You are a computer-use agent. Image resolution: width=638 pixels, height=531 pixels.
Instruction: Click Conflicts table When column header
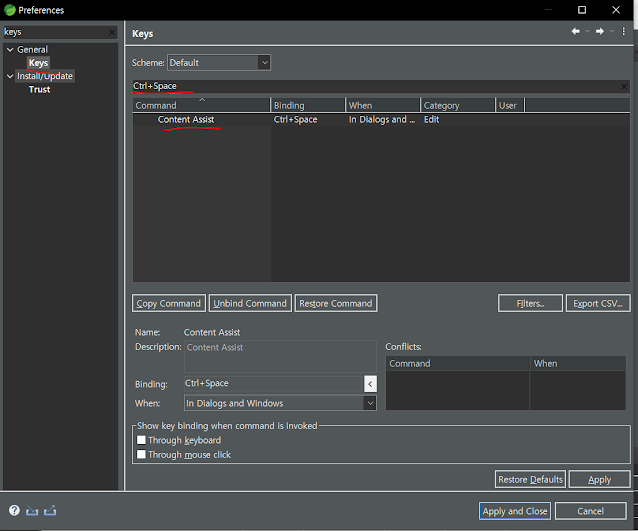coord(578,363)
